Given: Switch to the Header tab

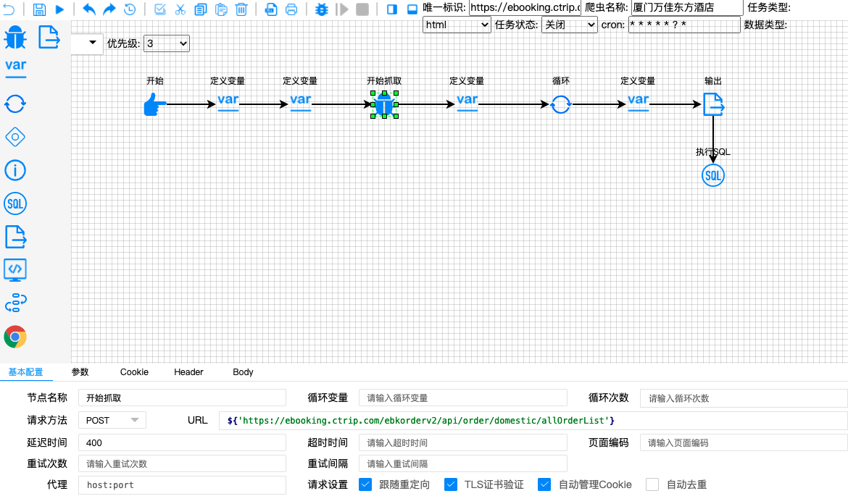Looking at the screenshot, I should pos(188,371).
